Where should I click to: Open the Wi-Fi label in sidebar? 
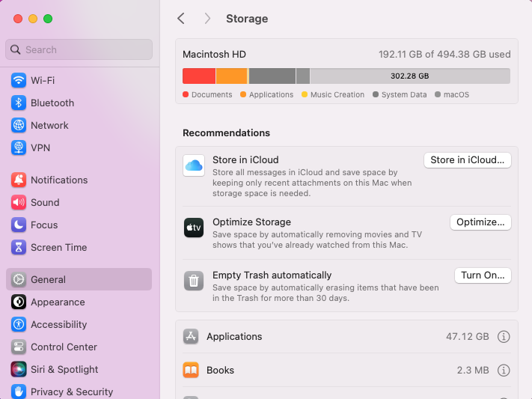coord(43,81)
